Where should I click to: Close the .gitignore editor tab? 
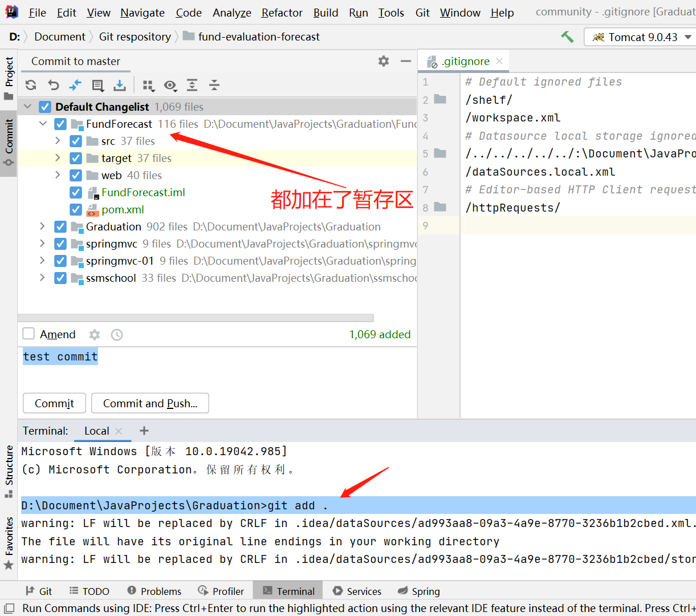pos(499,61)
